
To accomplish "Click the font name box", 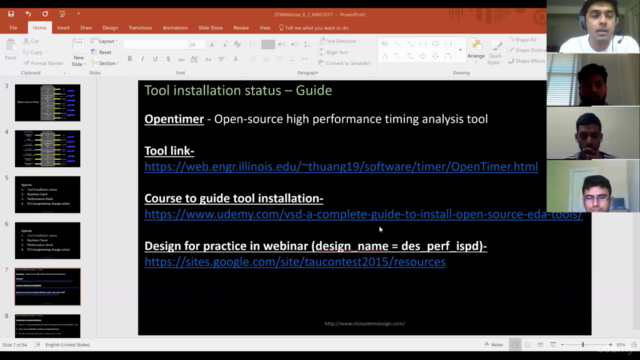I will tap(156, 44).
